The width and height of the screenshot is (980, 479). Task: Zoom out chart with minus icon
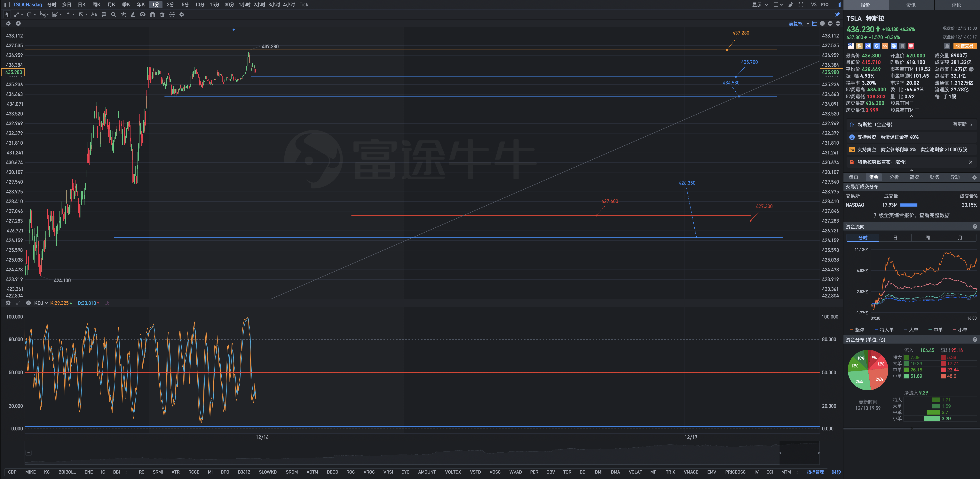click(x=830, y=24)
